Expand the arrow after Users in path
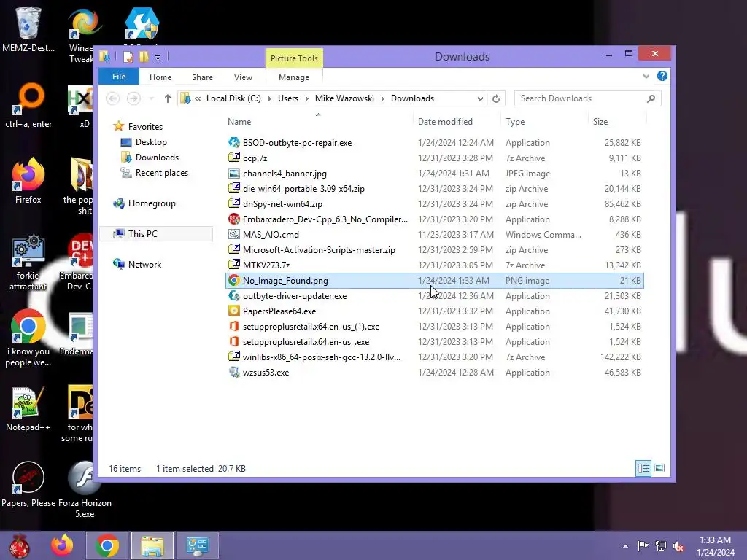747x560 pixels. [306, 98]
